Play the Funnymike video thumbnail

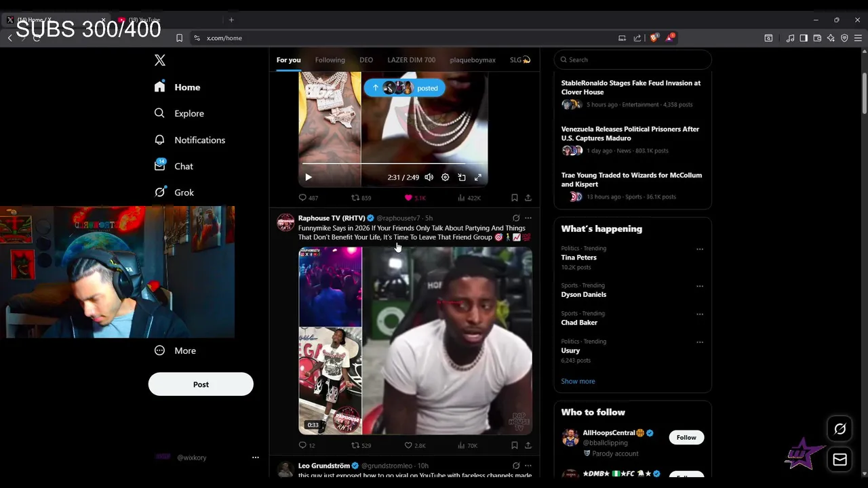pos(415,341)
